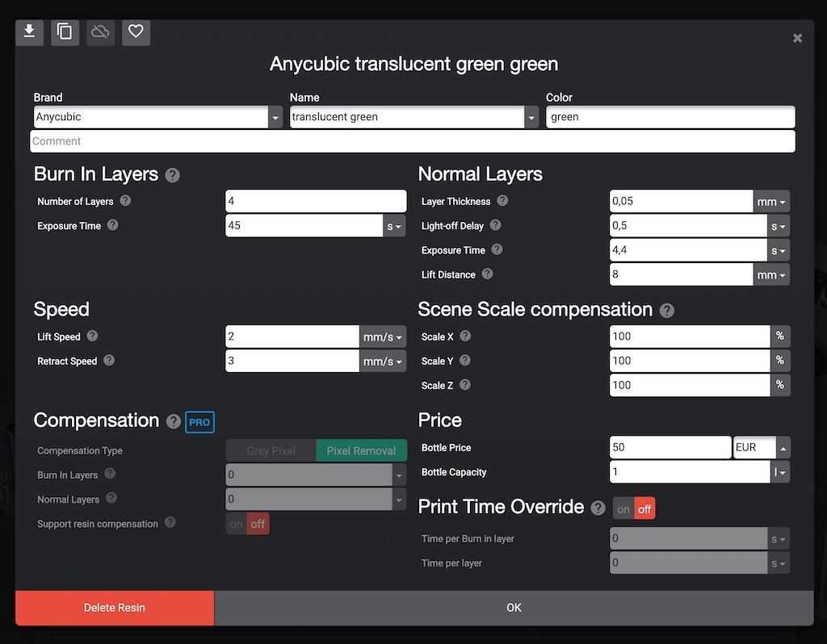Show help for Scale Y

464,360
